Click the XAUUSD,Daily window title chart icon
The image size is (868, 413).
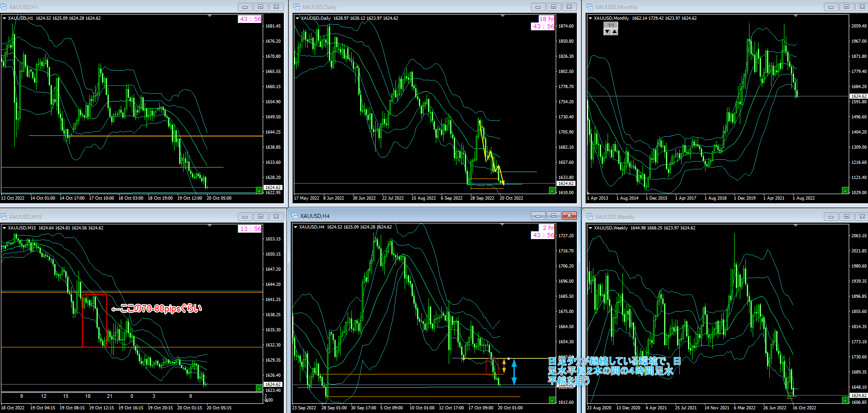(x=297, y=7)
